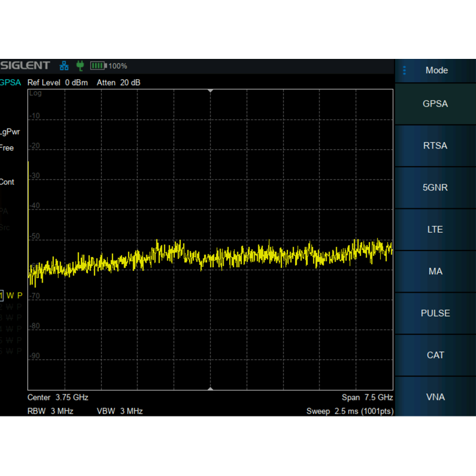Click the Span 7.5 GHz readout

click(x=367, y=397)
